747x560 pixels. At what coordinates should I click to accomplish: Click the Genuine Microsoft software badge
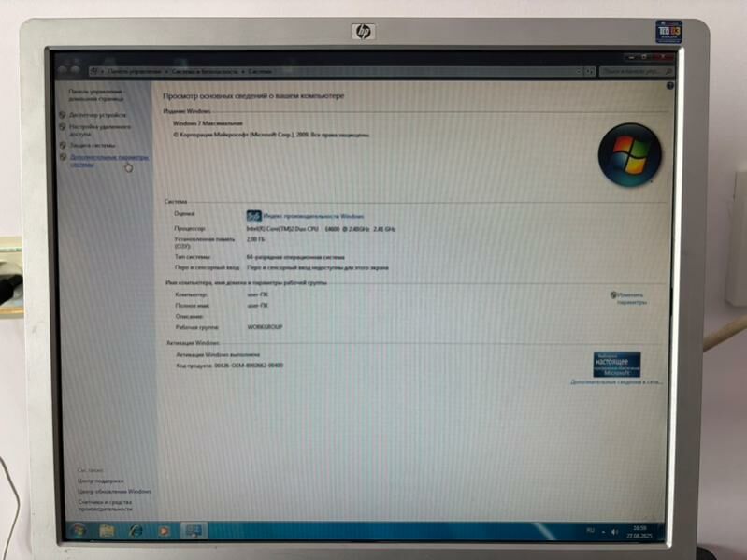pos(616,365)
